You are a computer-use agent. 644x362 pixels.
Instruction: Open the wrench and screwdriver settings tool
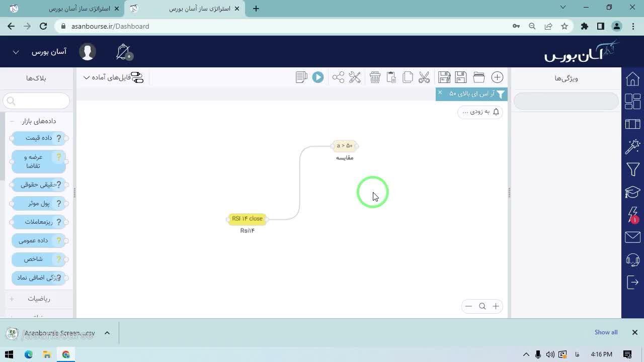(x=355, y=77)
